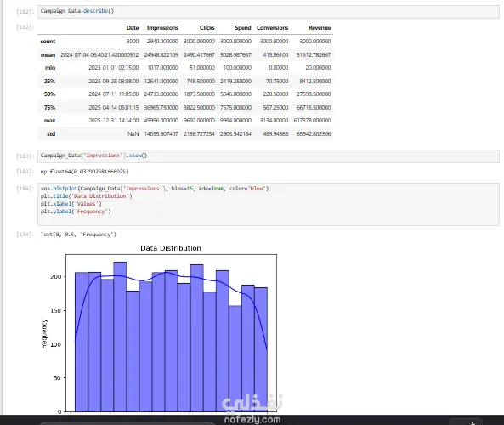Click the Impressions column header
The width and height of the screenshot is (504, 425).
click(x=162, y=28)
